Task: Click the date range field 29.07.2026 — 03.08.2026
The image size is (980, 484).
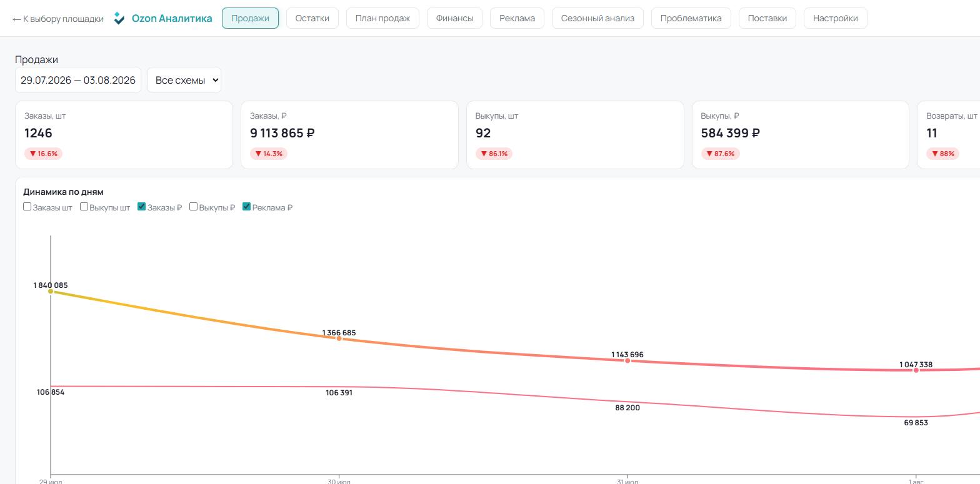Action: [x=78, y=80]
